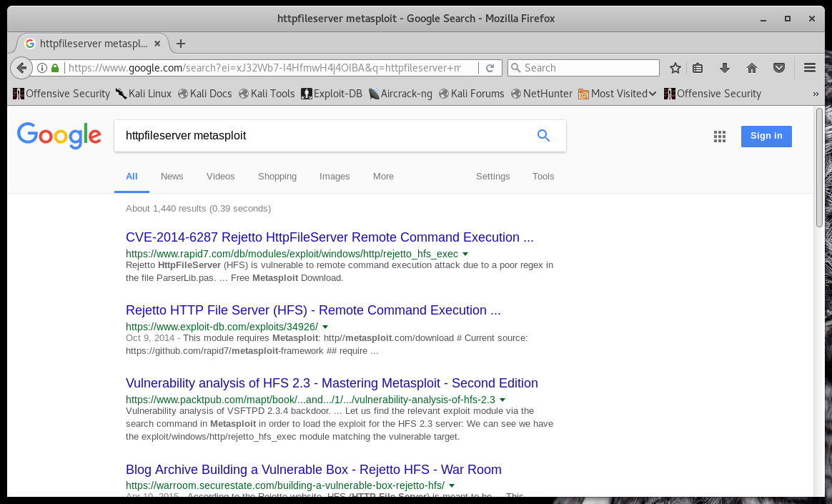Go to Firefox home page icon
This screenshot has width=832, height=504.
coord(751,68)
